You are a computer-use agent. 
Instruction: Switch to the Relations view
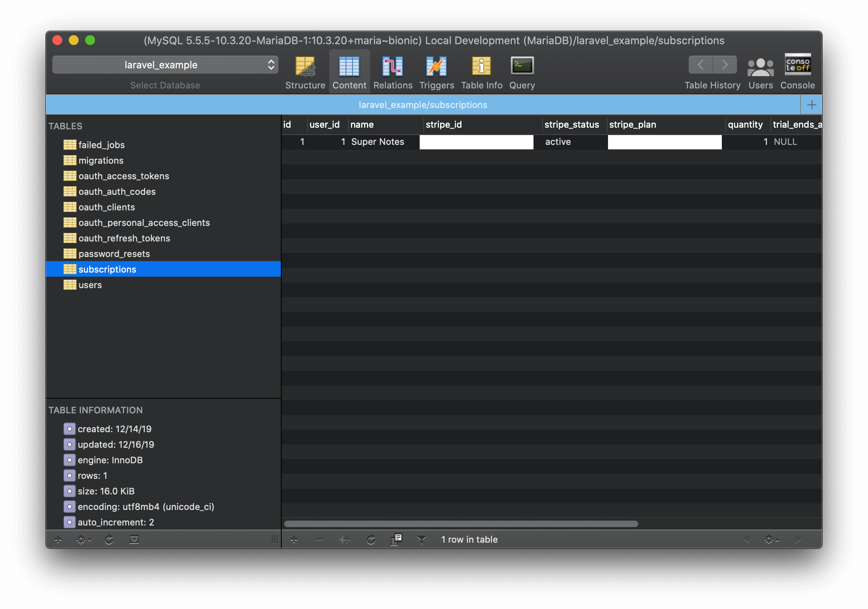[393, 72]
